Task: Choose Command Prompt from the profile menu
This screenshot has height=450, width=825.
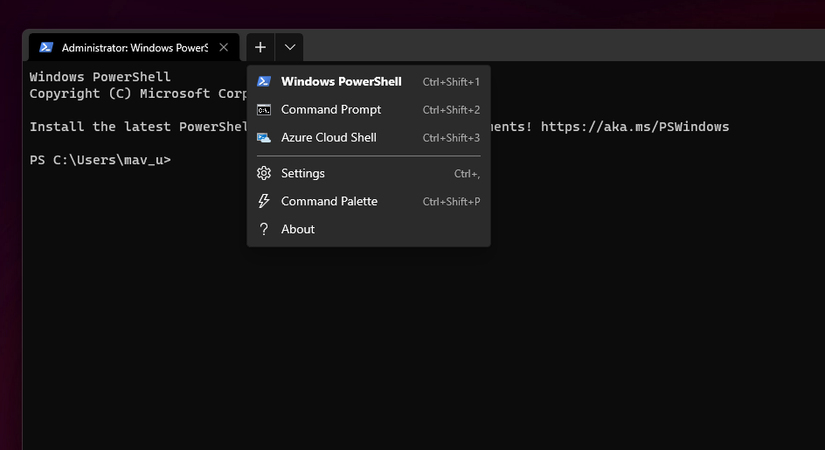Action: tap(369, 109)
